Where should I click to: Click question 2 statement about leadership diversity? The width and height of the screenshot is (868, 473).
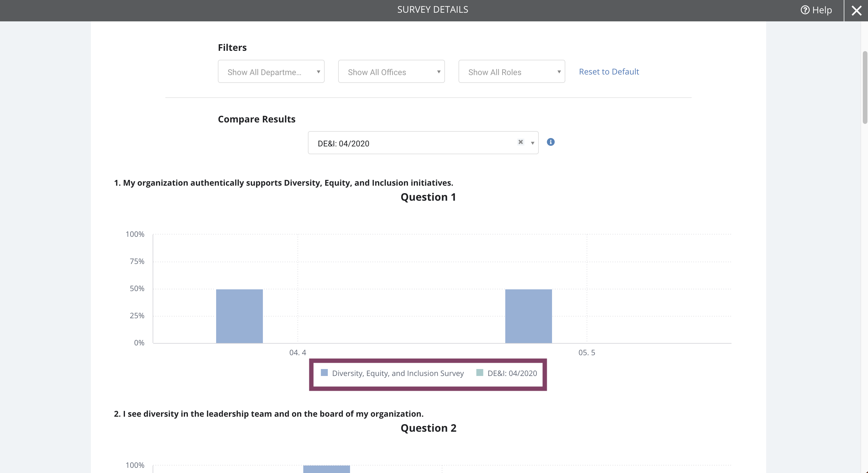[x=269, y=414]
